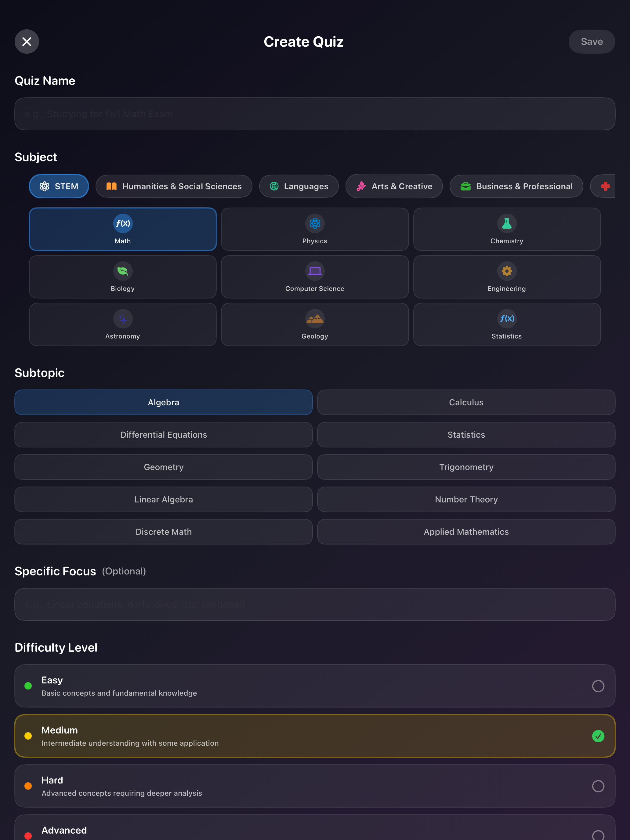Focus the Specific Focus input field
Viewport: 630px width, 840px height.
point(315,604)
